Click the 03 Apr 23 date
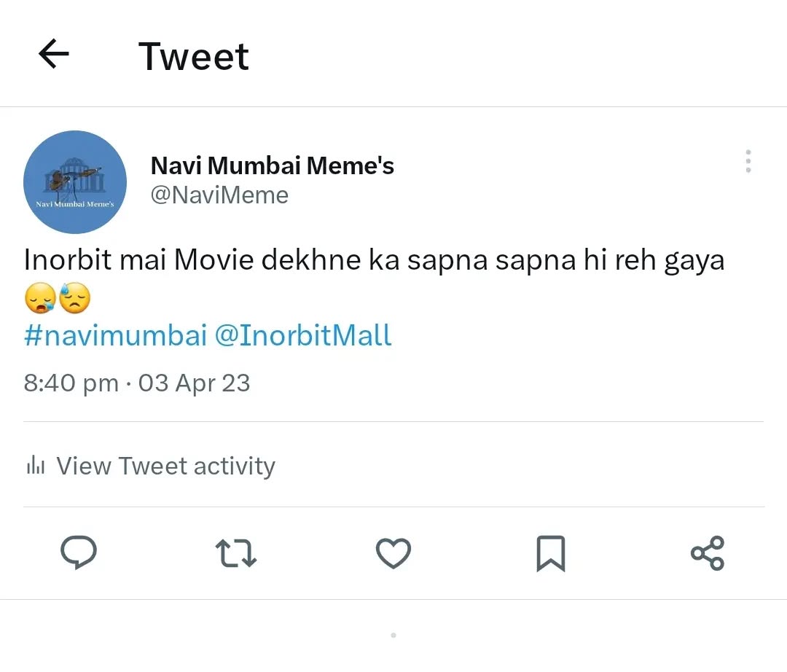The image size is (787, 672). pyautogui.click(x=195, y=383)
